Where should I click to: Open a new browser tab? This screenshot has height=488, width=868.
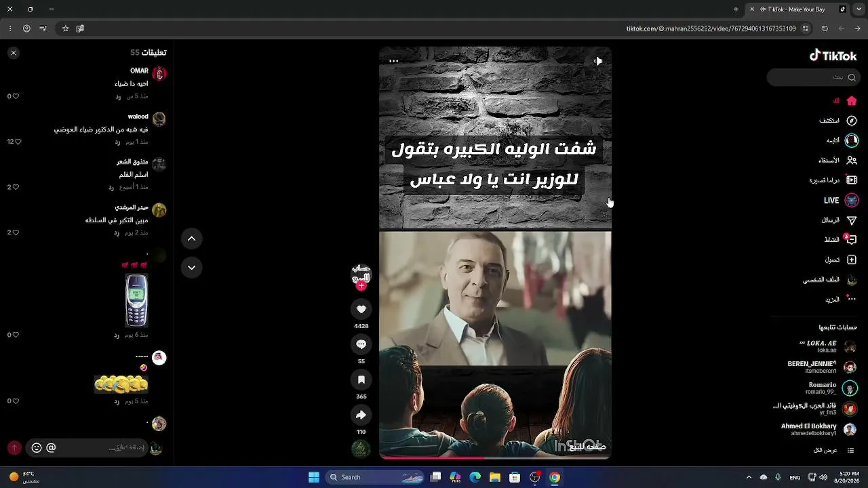[736, 9]
